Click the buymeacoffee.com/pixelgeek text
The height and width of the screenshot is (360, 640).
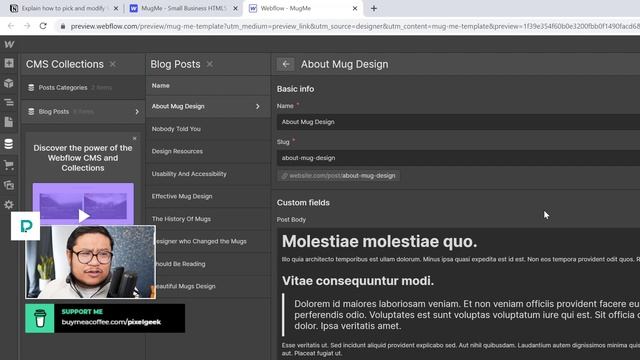(x=111, y=322)
